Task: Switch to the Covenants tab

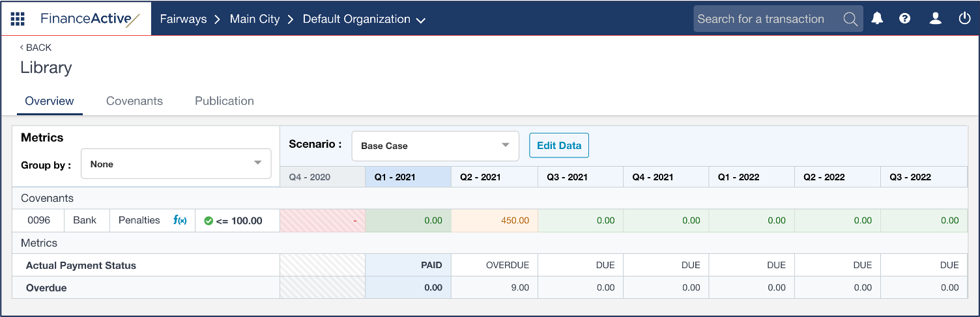Action: pyautogui.click(x=134, y=101)
